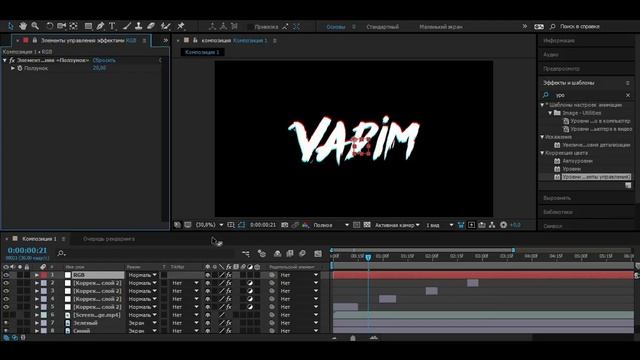Select the Pan Behind anchor point tool
Screen dimensions: 640x360
[x=73, y=26]
